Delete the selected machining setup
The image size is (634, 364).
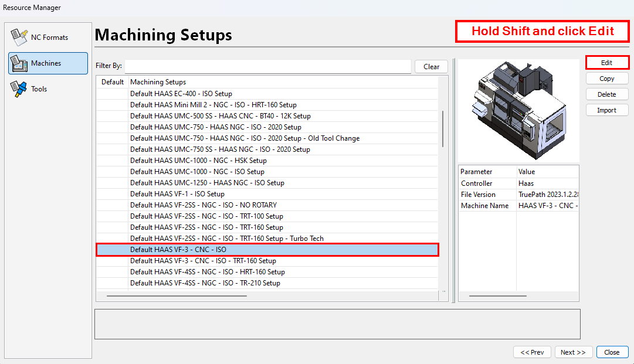pyautogui.click(x=607, y=94)
